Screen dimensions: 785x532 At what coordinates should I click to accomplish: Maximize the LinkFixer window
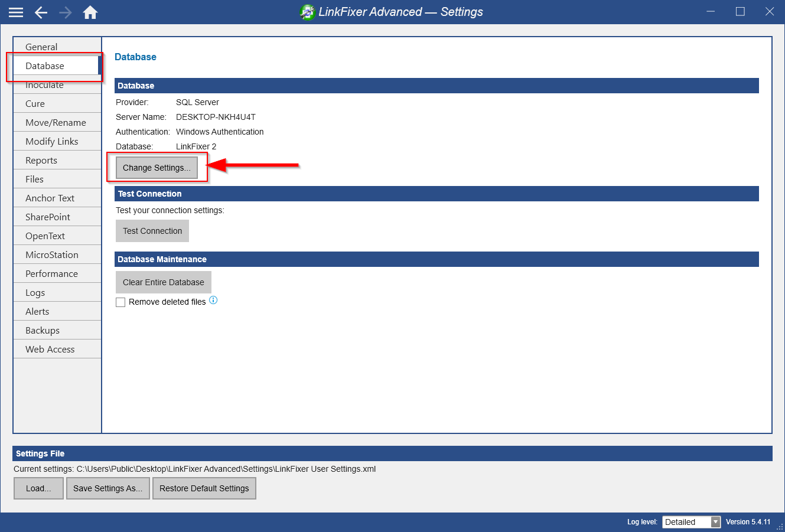click(x=740, y=11)
